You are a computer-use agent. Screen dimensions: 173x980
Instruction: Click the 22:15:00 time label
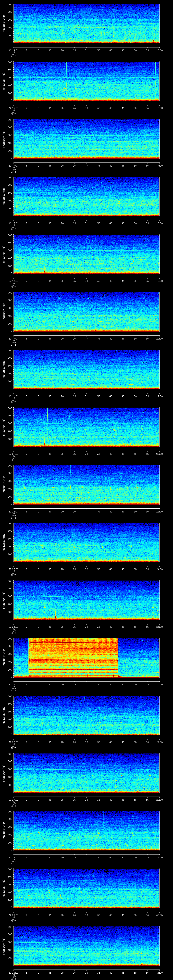pyautogui.click(x=13, y=108)
